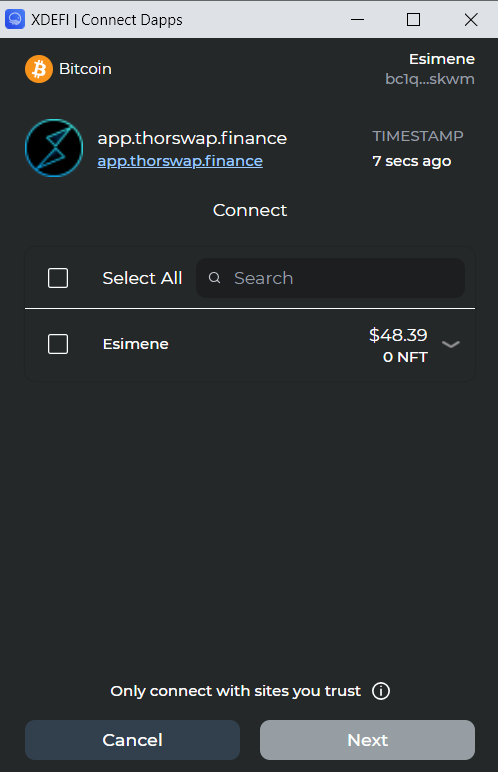498x772 pixels.
Task: Click the XDEFI app icon in title bar
Action: [x=15, y=20]
